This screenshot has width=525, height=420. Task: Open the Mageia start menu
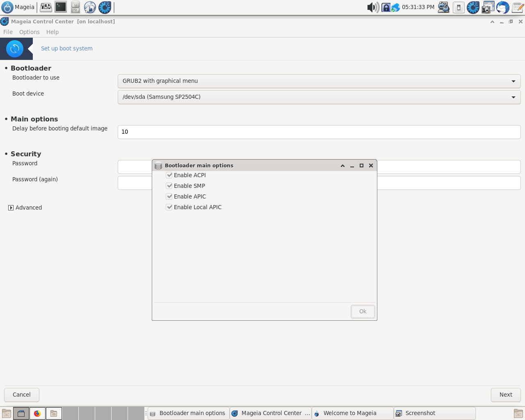18,7
